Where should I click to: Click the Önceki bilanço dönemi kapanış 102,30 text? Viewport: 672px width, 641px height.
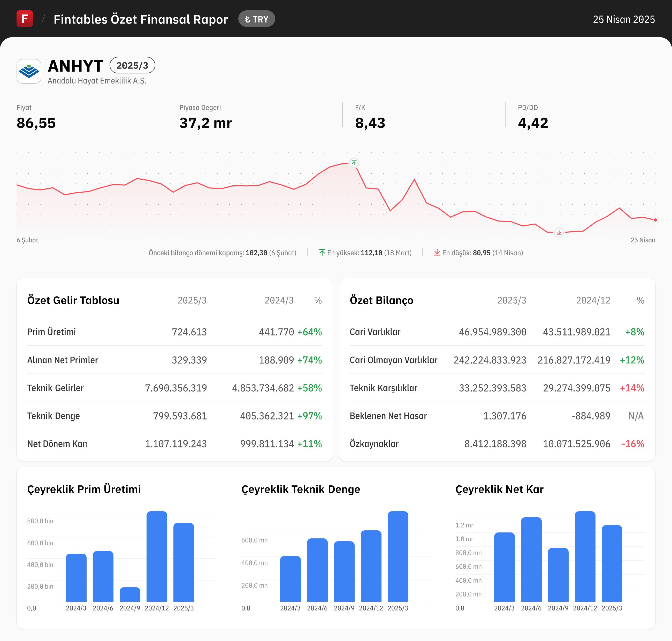click(x=222, y=253)
